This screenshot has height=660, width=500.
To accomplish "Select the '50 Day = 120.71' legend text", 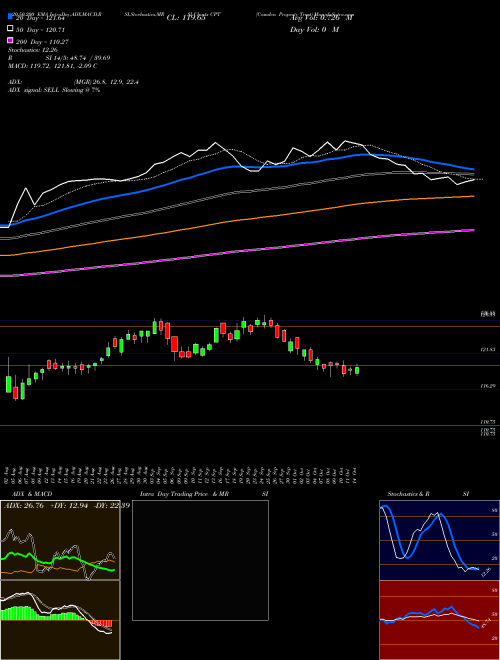I will 40,30.
